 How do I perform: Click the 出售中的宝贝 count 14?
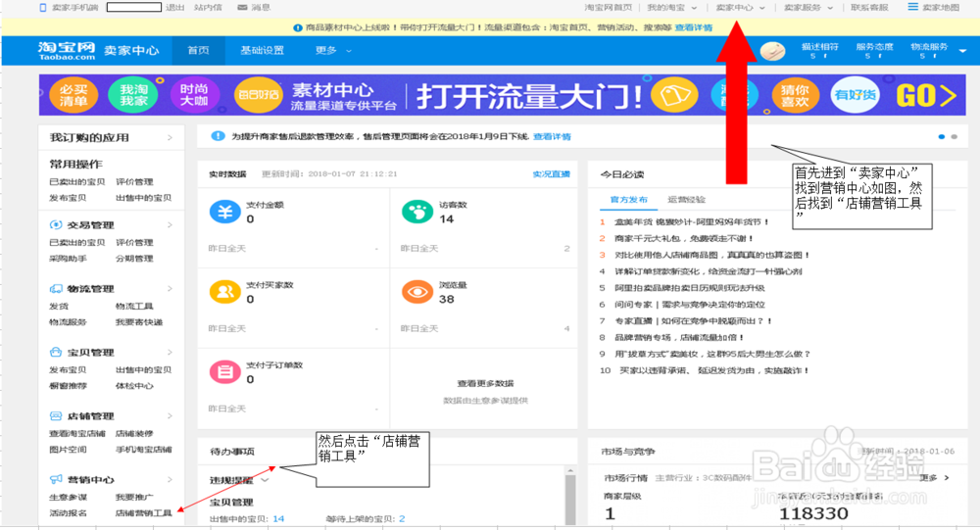point(278,519)
